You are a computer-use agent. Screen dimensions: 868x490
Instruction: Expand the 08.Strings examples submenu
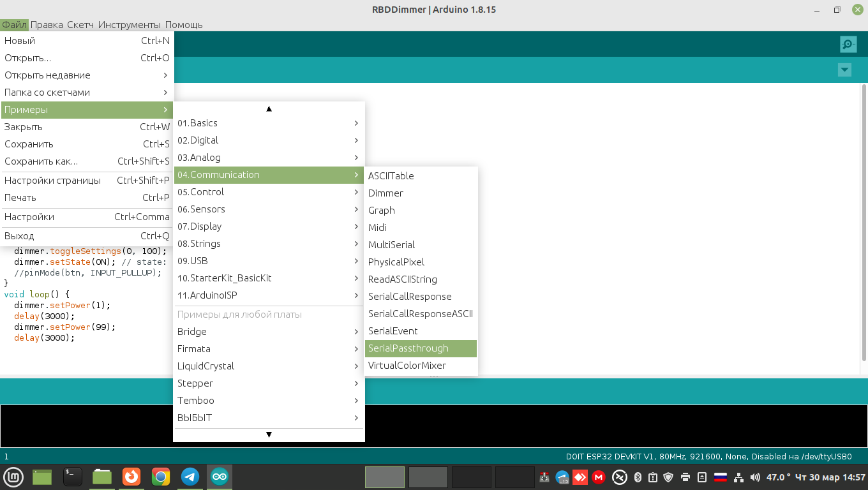269,244
